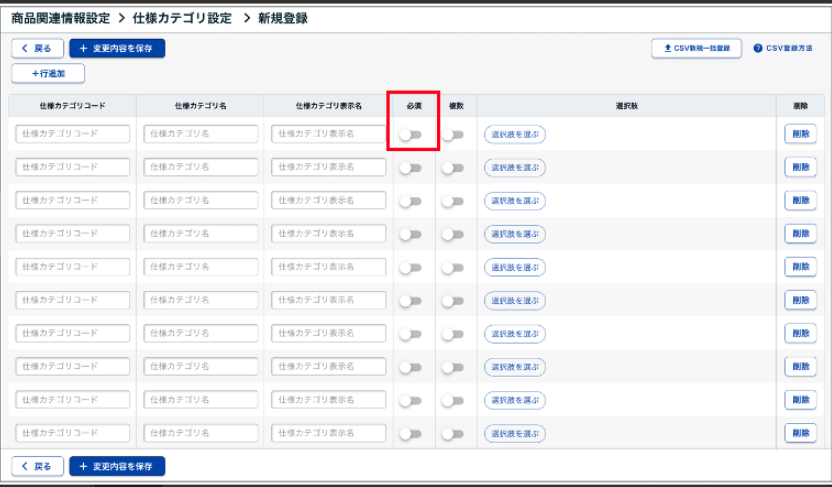The height and width of the screenshot is (487, 832).
Task: Toggle 複数 switch in the last row
Action: [453, 434]
